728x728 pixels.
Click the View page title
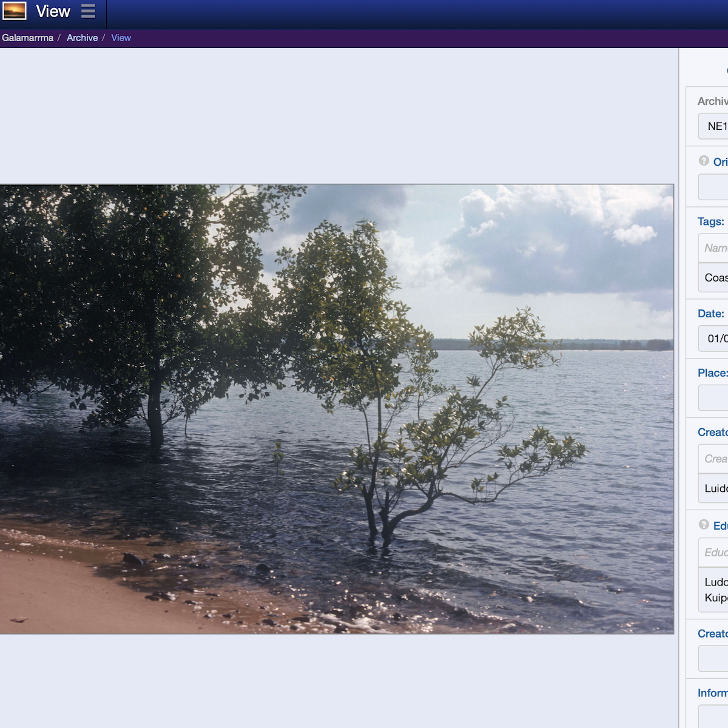[x=53, y=11]
